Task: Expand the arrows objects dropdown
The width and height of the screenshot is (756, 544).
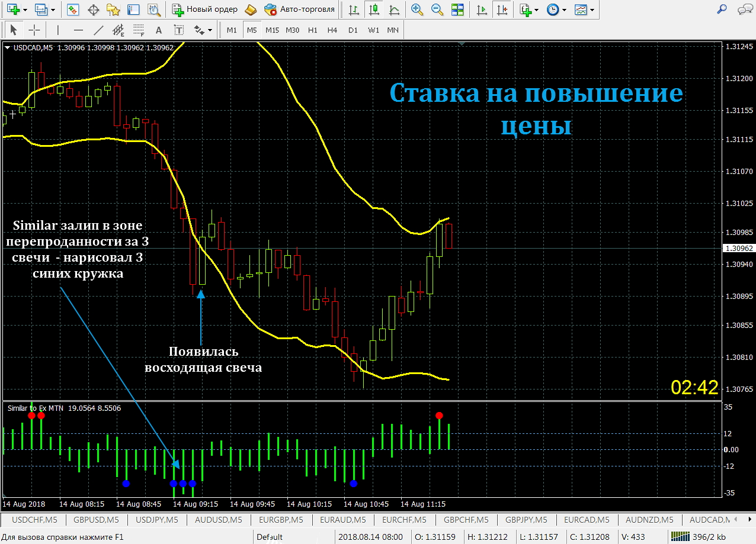Action: [209, 30]
